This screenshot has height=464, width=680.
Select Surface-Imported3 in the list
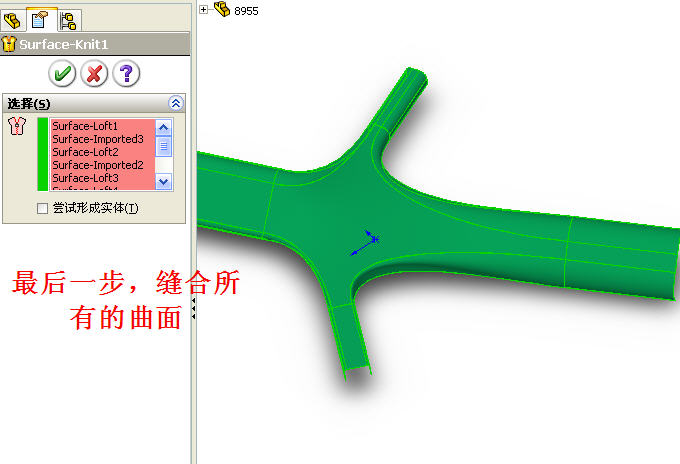(x=102, y=139)
